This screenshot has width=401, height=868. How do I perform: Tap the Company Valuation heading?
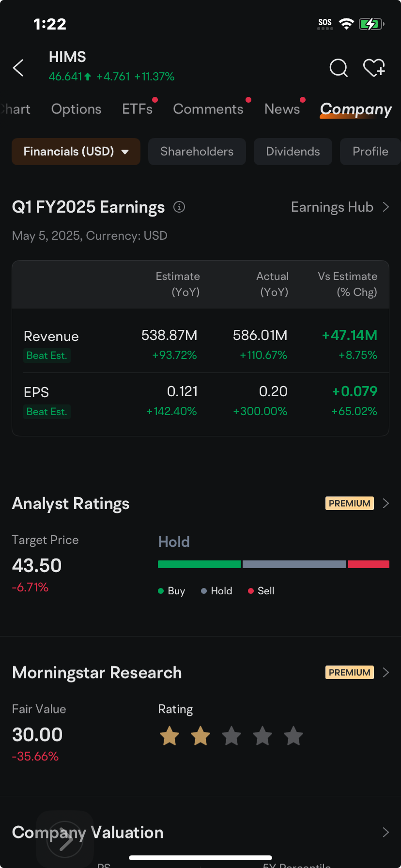click(x=88, y=833)
